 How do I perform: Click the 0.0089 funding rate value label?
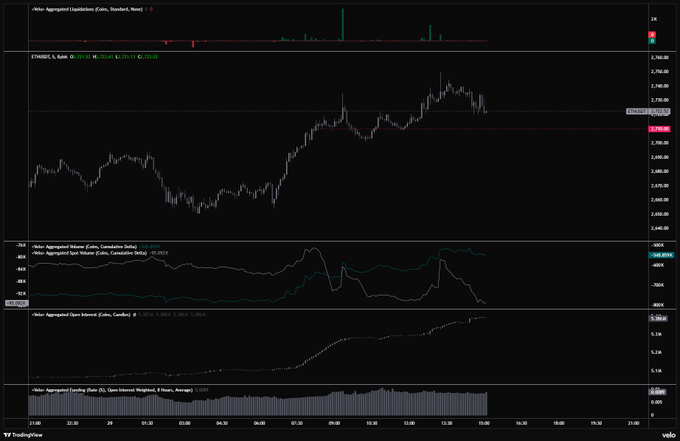[657, 392]
